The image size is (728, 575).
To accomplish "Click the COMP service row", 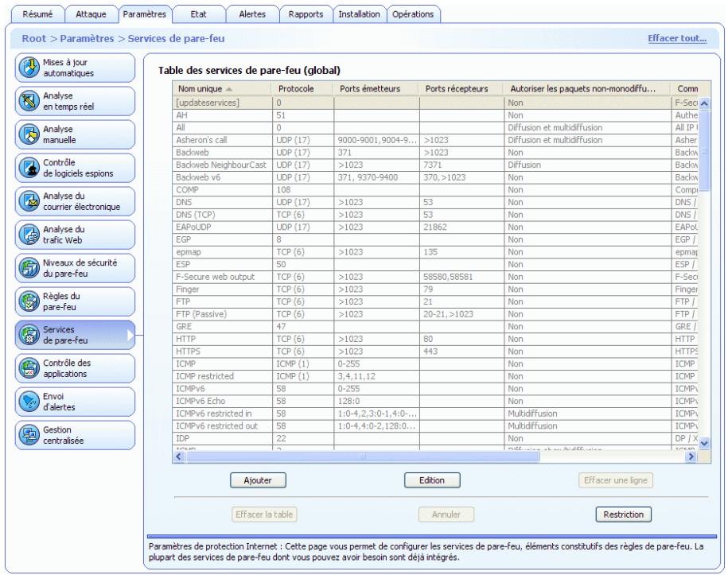I will pyautogui.click(x=435, y=190).
